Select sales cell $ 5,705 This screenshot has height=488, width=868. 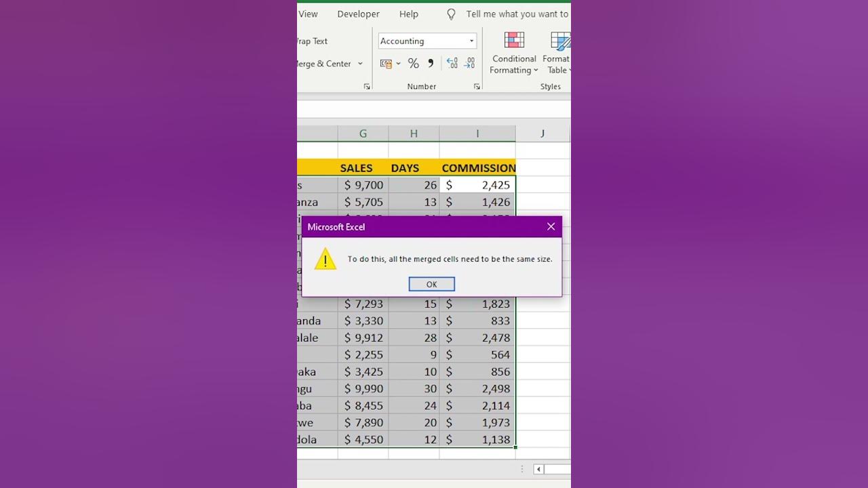(363, 202)
